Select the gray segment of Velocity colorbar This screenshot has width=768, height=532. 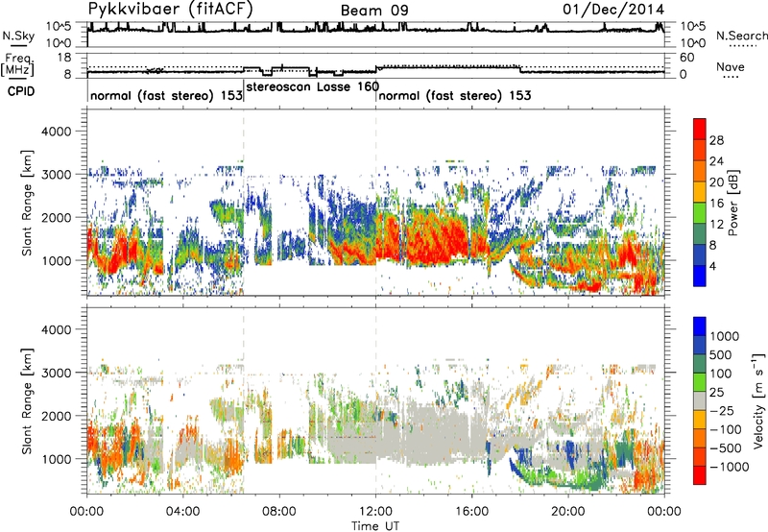pos(700,400)
